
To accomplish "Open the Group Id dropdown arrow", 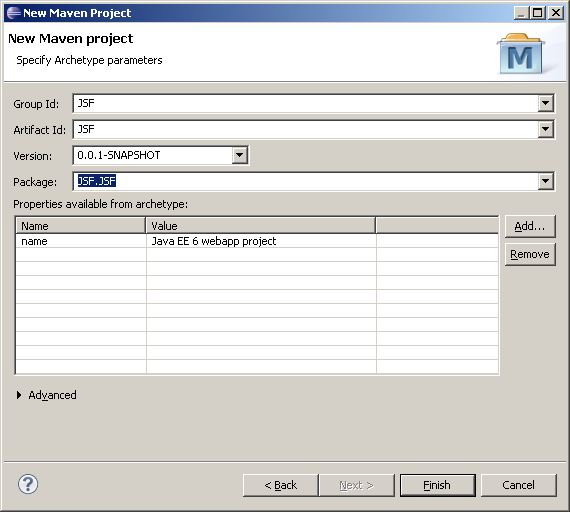I will (545, 103).
